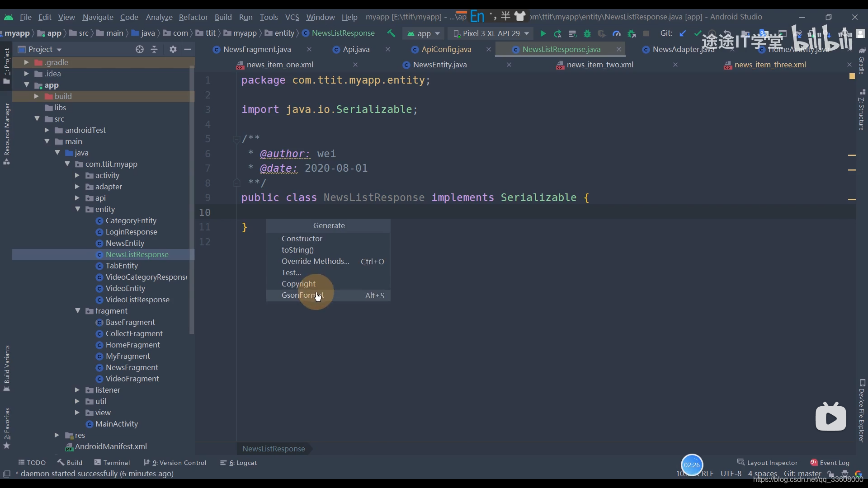The image size is (868, 488).
Task: Click Attach Debugger to Android Process icon
Action: [x=632, y=33]
